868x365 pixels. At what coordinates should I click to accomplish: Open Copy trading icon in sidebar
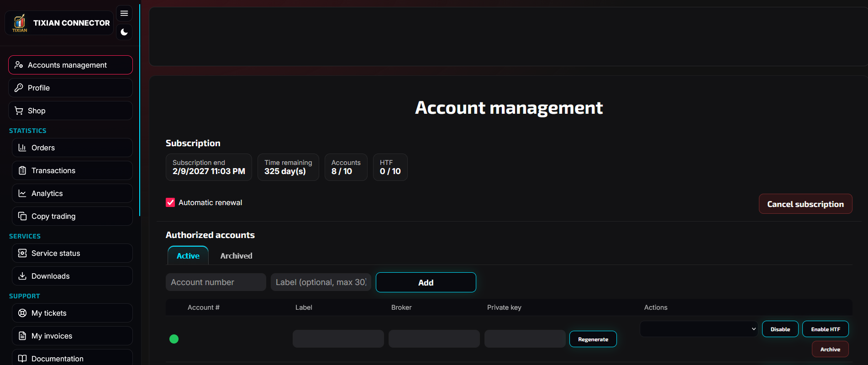(22, 216)
